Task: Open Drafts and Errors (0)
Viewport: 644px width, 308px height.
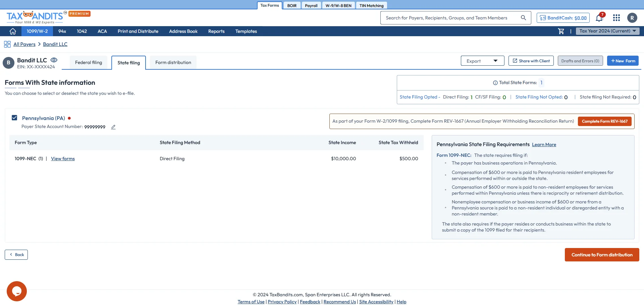Action: [x=580, y=61]
